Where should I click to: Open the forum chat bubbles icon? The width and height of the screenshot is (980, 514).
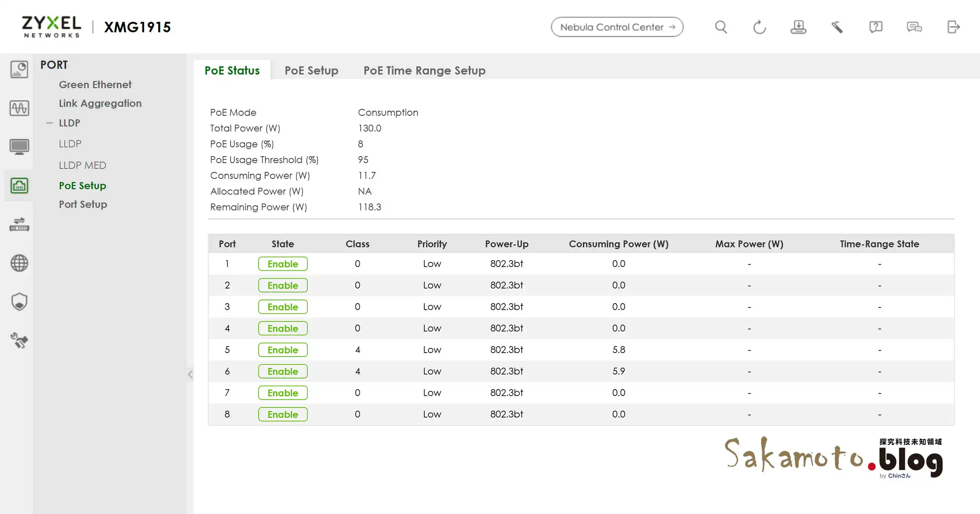point(914,27)
